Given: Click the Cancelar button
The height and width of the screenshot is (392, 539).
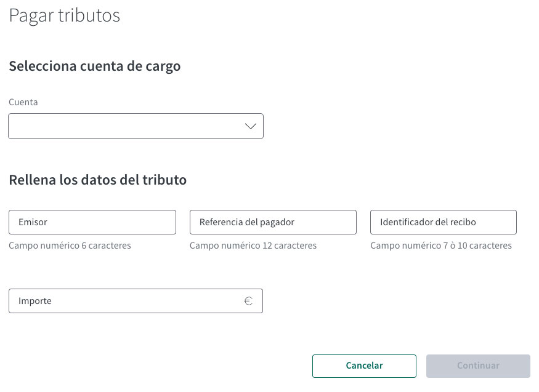Looking at the screenshot, I should [x=363, y=366].
